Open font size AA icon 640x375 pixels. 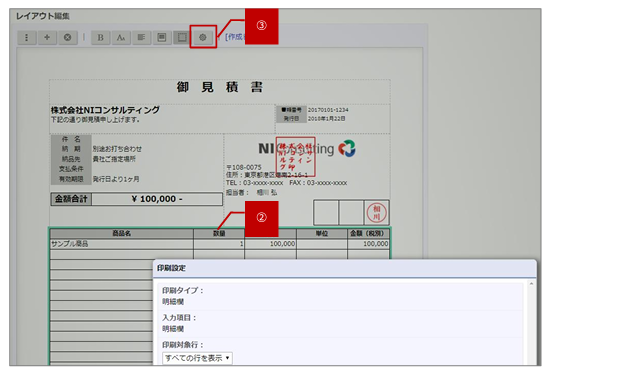pos(121,38)
